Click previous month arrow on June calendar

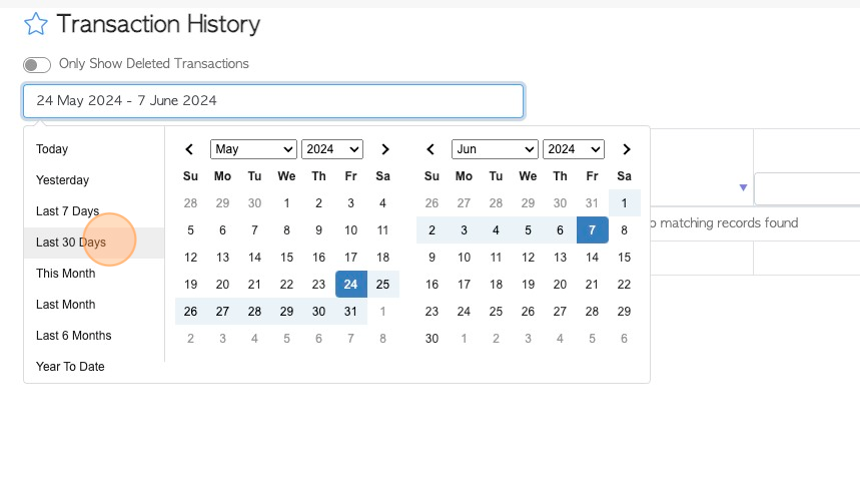pyautogui.click(x=431, y=149)
